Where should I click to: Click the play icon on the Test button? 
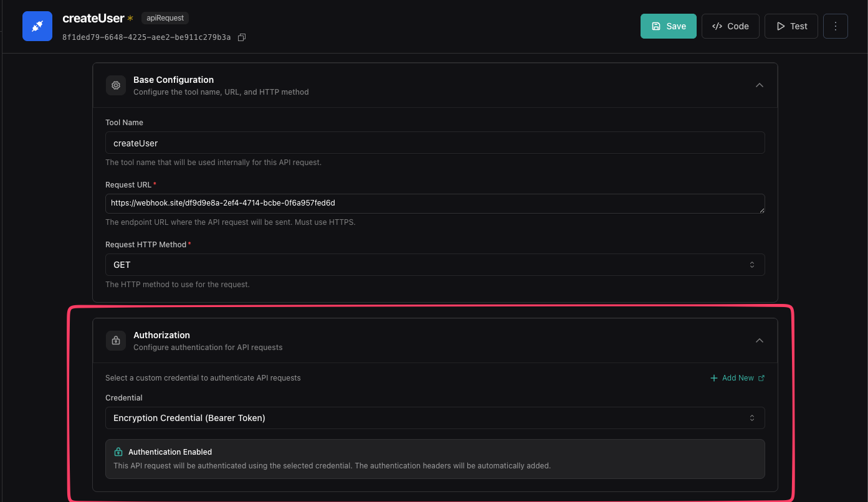coord(780,26)
